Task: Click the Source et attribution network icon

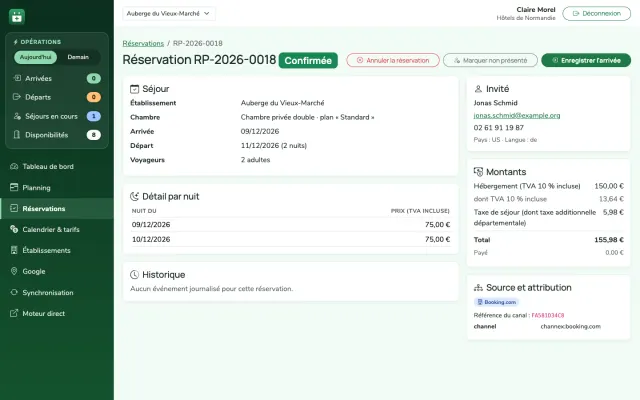Action: point(478,288)
